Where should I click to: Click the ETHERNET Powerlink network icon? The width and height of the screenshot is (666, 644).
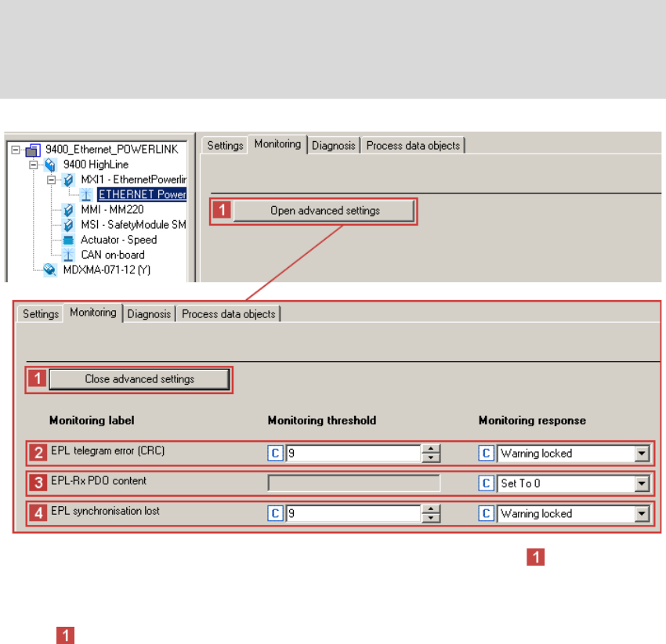86,195
